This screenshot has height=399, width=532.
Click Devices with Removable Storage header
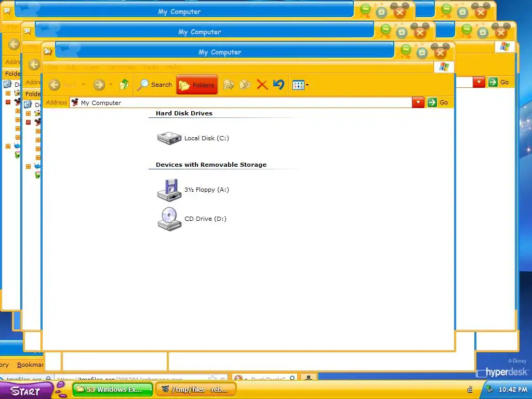point(211,165)
